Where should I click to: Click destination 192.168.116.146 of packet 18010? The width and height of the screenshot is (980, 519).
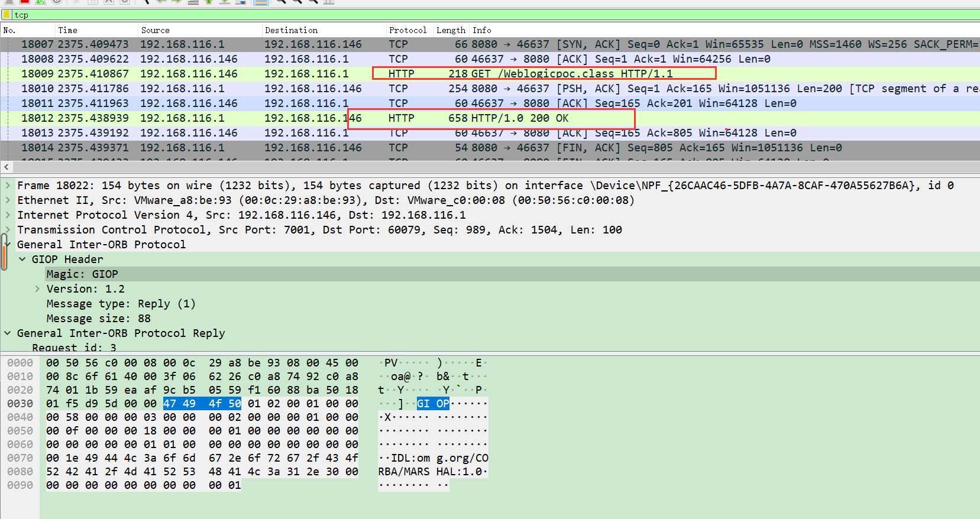(313, 89)
